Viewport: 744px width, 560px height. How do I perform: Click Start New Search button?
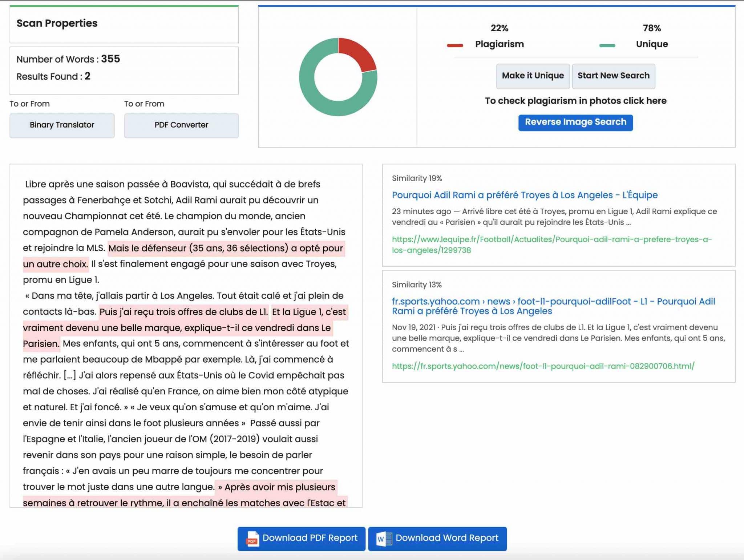613,76
